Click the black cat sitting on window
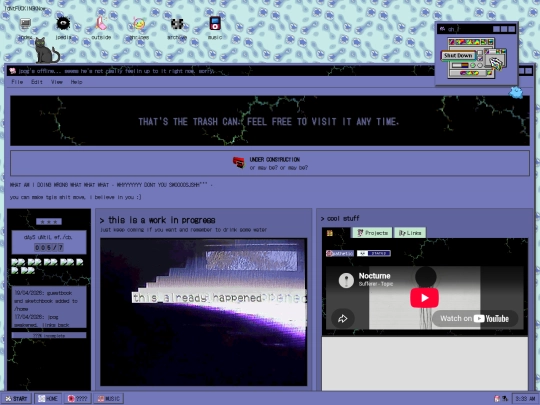Screen dimensions: 540x405 pos(46,50)
